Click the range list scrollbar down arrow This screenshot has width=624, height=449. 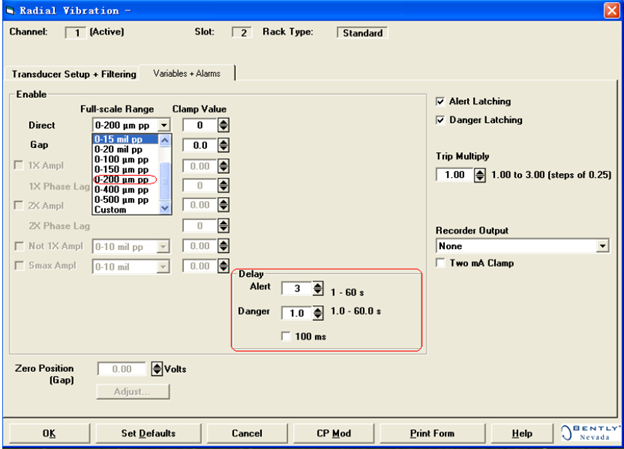tap(165, 209)
